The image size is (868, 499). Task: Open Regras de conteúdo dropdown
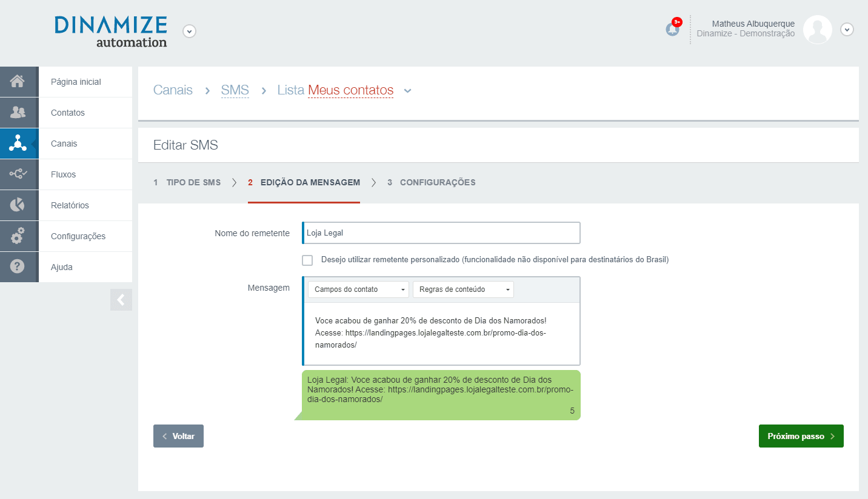coord(463,289)
